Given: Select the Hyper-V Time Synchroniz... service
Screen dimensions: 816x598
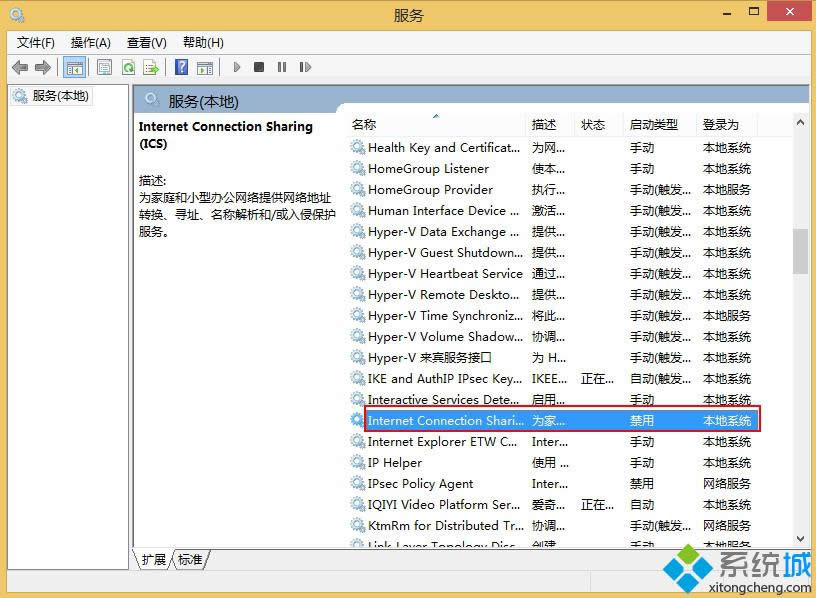Looking at the screenshot, I should point(552,315).
